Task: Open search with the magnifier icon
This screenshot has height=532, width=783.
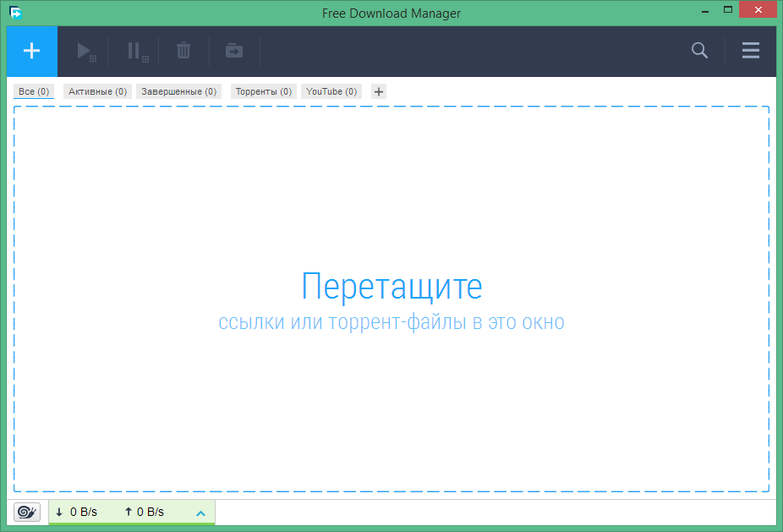Action: click(x=699, y=51)
